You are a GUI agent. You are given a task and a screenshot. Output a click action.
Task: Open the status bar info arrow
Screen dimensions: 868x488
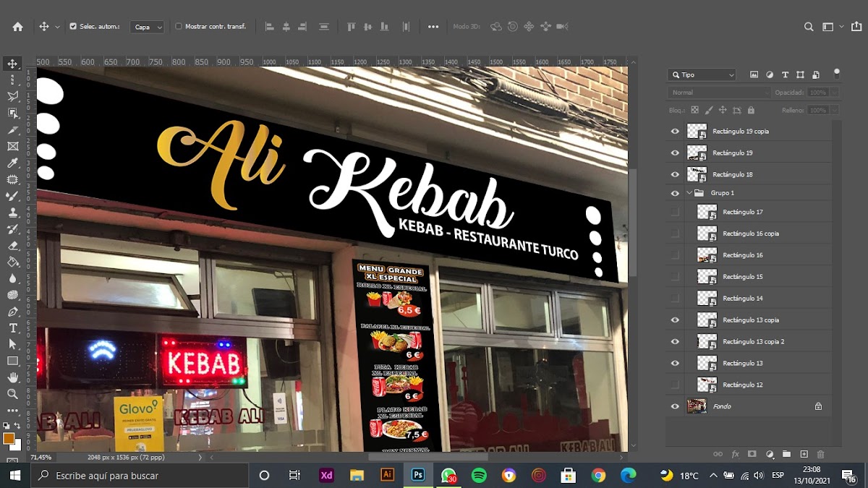click(200, 458)
